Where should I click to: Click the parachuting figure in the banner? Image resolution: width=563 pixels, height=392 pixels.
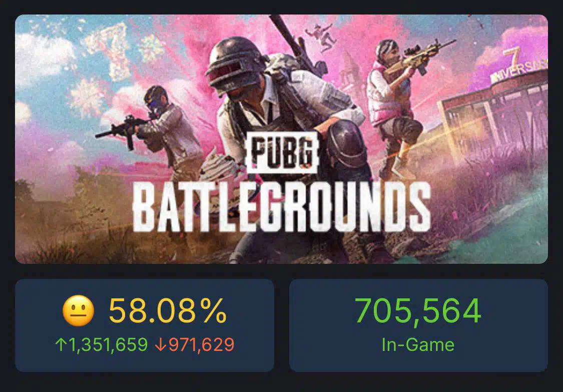tap(321, 37)
